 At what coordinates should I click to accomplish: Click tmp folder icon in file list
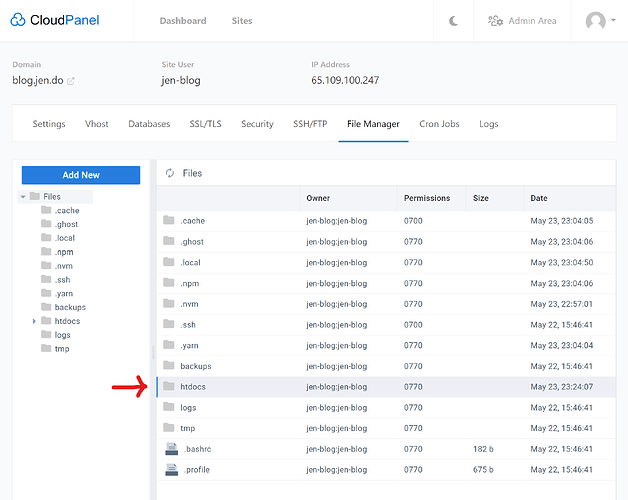click(x=169, y=427)
